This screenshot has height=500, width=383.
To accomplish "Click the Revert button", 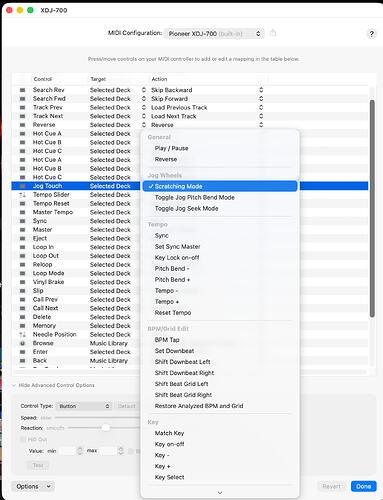I will tap(332, 486).
